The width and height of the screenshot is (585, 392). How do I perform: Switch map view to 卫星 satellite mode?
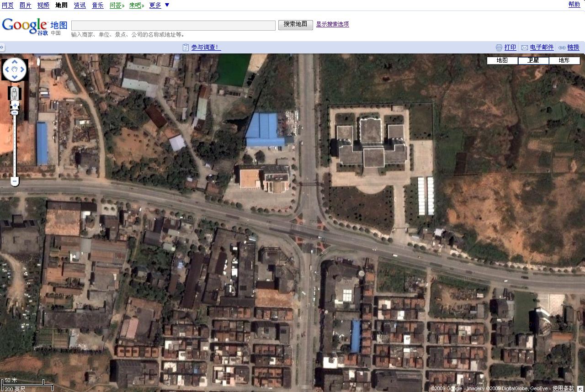[x=533, y=60]
